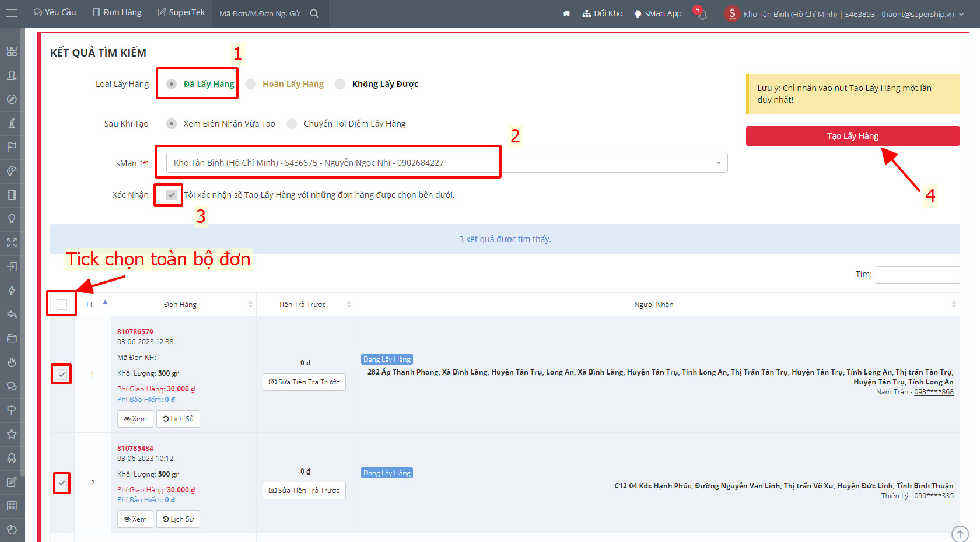Click the search magnifier icon
This screenshot has height=542, width=980.
pyautogui.click(x=314, y=13)
